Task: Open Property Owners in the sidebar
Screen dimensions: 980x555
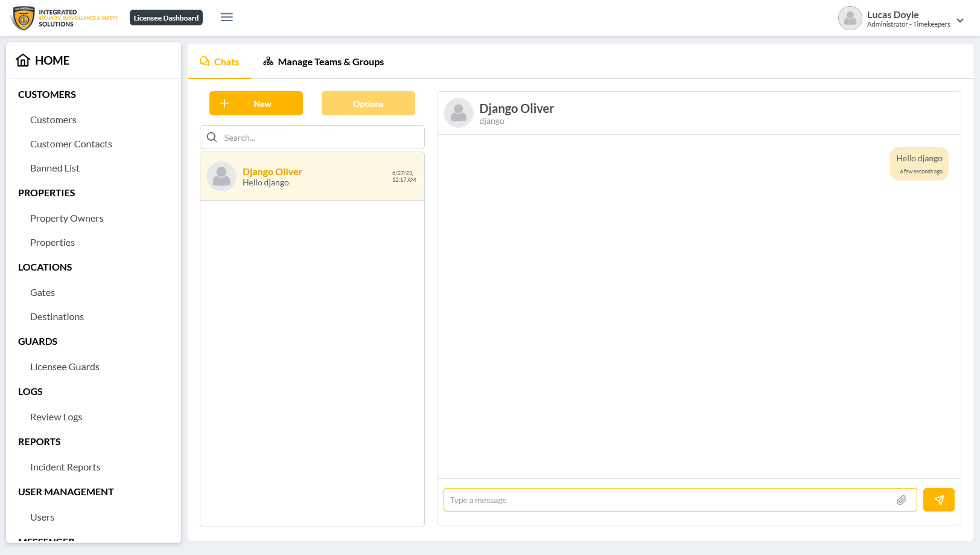Action: pyautogui.click(x=67, y=218)
